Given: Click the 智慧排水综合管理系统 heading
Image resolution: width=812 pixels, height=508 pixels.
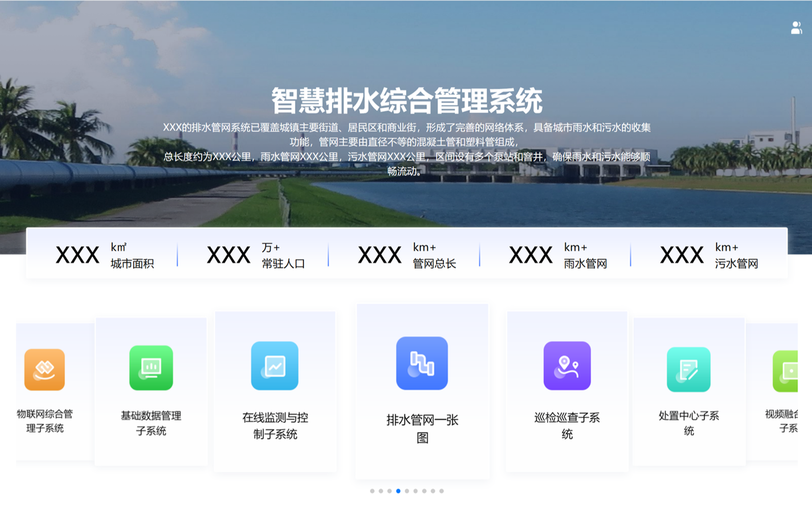Looking at the screenshot, I should pos(406,101).
